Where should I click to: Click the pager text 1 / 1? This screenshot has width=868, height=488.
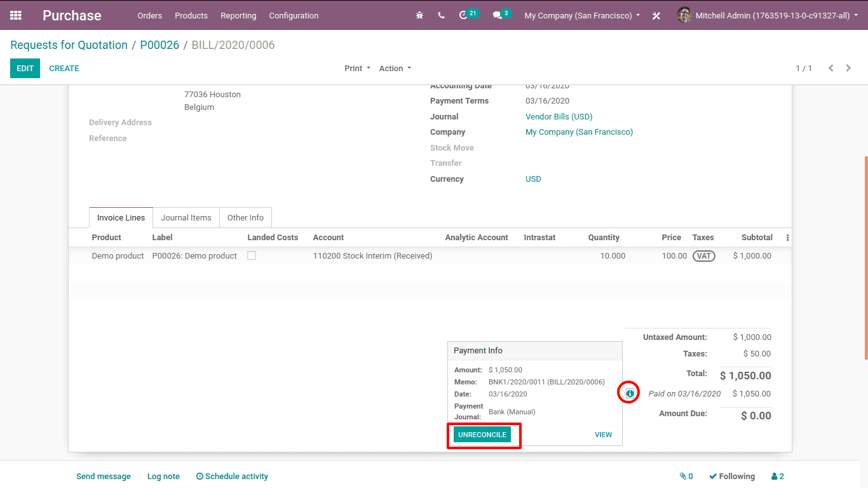coord(804,69)
